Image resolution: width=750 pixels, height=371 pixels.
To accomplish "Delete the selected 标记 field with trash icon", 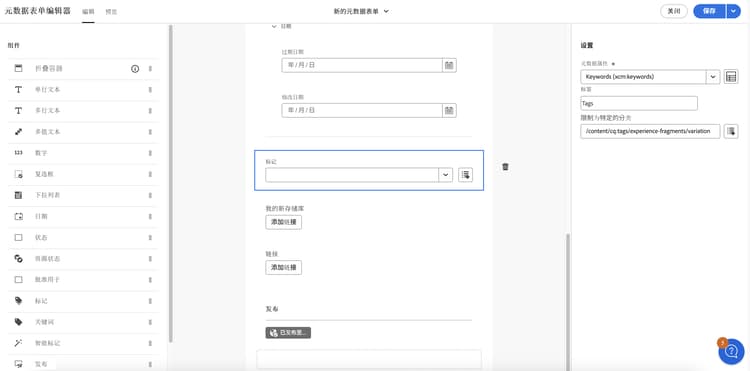I will pyautogui.click(x=506, y=167).
